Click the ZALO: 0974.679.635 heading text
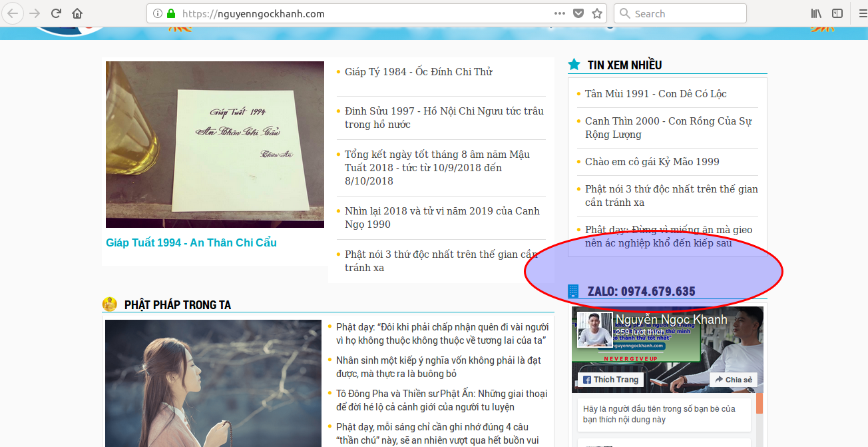868x447 pixels. tap(642, 291)
